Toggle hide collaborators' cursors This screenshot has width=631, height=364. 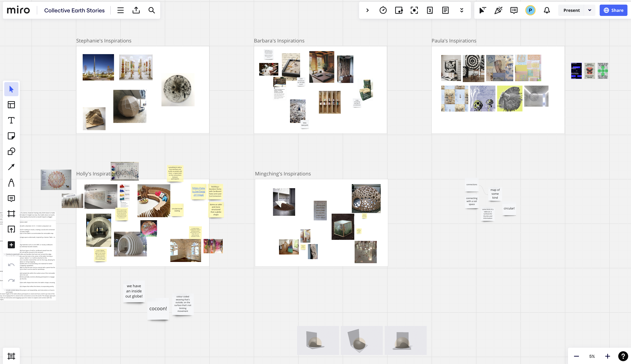click(482, 10)
